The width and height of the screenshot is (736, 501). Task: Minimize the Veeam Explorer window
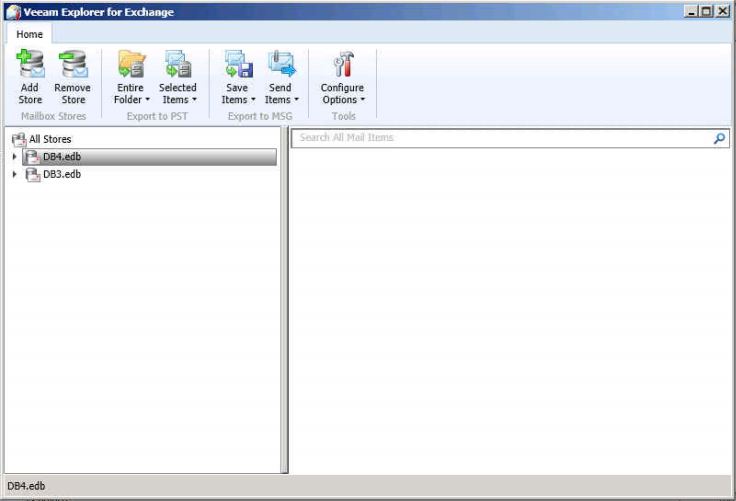[691, 11]
